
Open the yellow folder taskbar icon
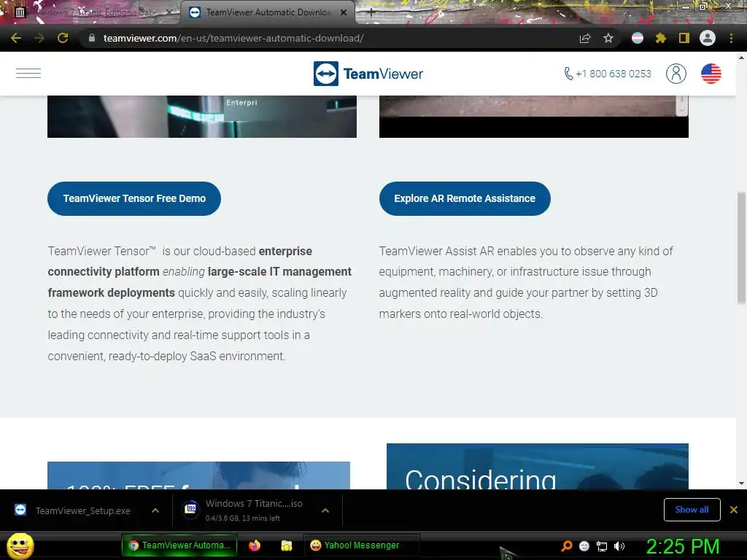click(286, 545)
